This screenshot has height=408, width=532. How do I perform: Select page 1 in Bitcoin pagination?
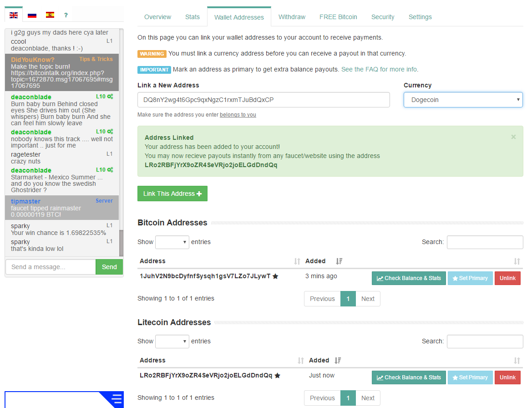point(348,299)
